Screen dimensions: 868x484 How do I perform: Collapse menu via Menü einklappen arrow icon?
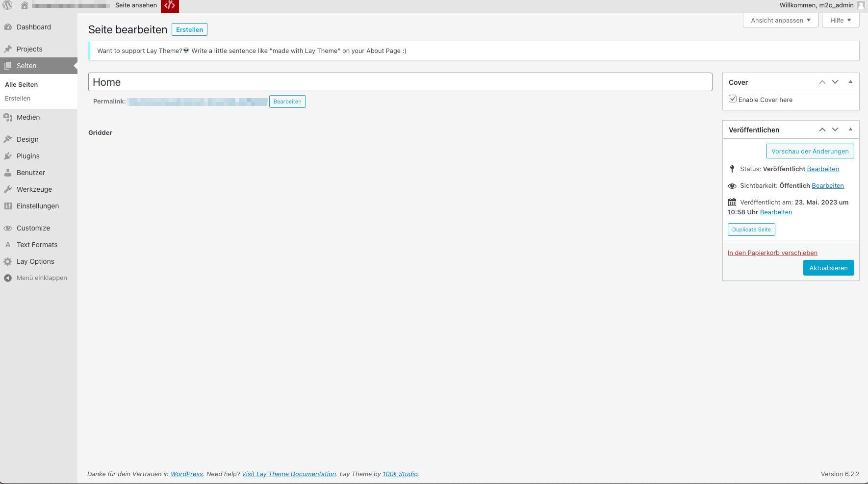(x=8, y=278)
